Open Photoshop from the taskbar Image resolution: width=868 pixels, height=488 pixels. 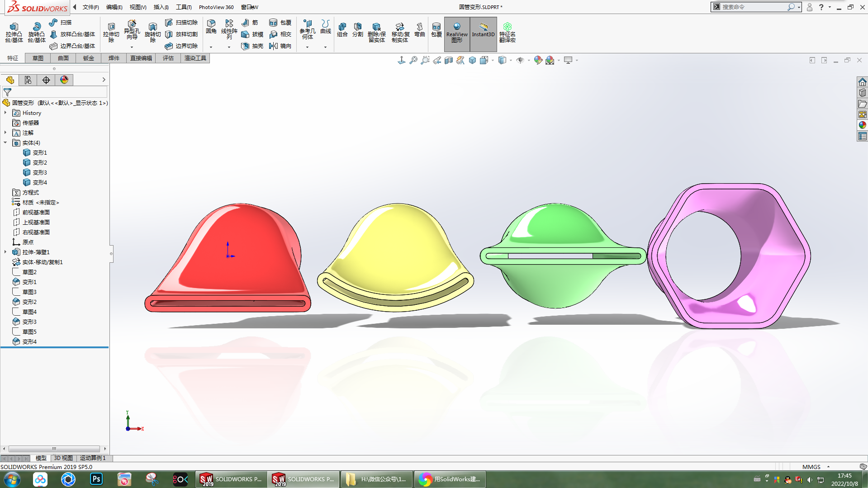(96, 479)
